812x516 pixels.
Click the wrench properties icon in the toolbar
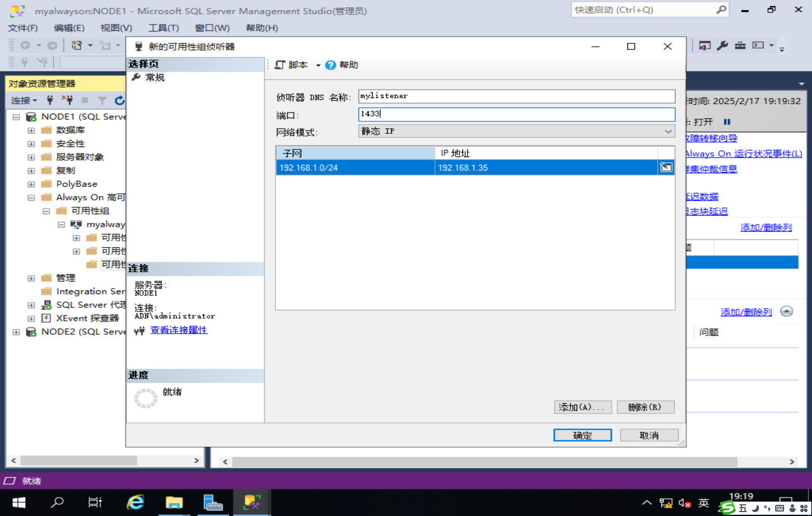click(723, 46)
